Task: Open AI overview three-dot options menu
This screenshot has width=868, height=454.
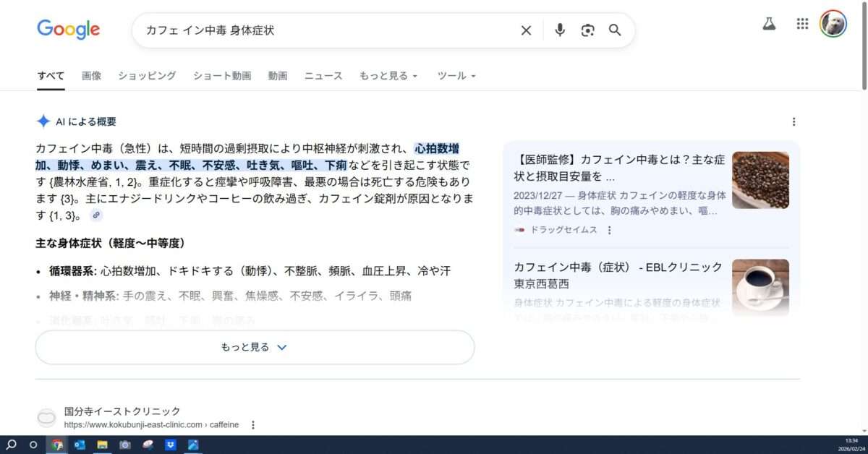Action: pyautogui.click(x=793, y=121)
